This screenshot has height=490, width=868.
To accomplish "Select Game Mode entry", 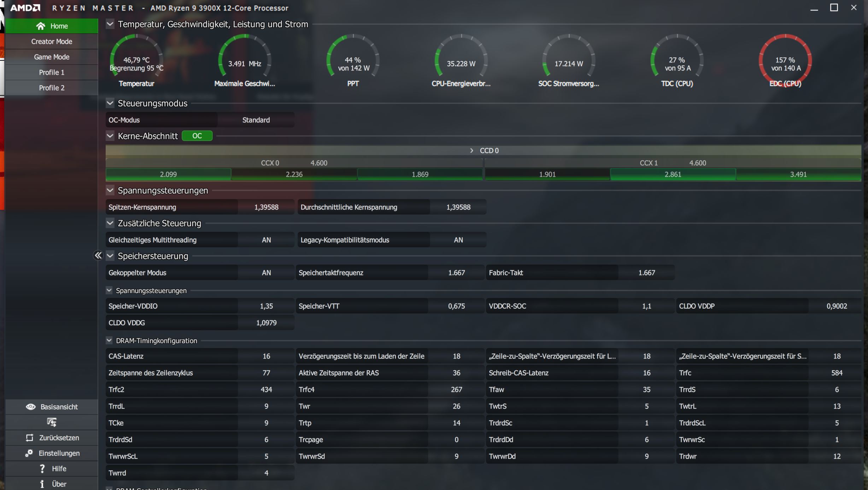I will tap(52, 57).
